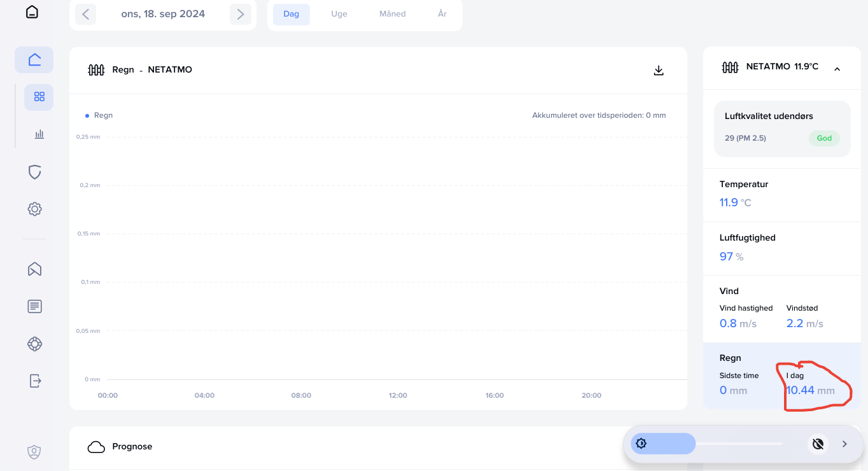Select the Temperatur reading card
Image resolution: width=868 pixels, height=471 pixels.
(x=781, y=194)
